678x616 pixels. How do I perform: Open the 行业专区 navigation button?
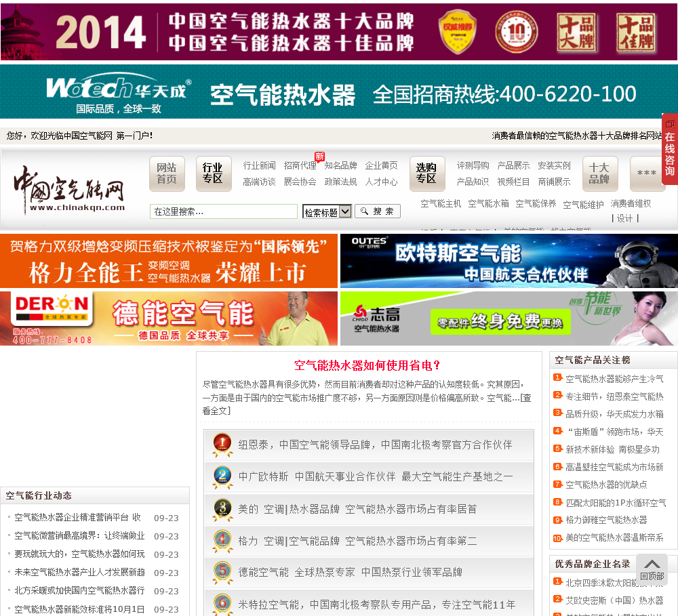213,173
